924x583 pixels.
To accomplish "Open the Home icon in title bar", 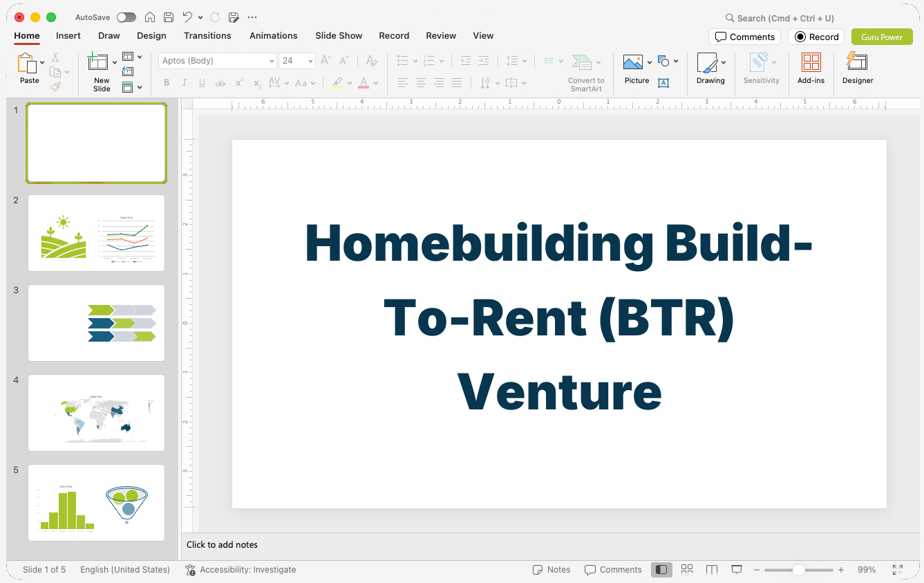I will coord(149,17).
